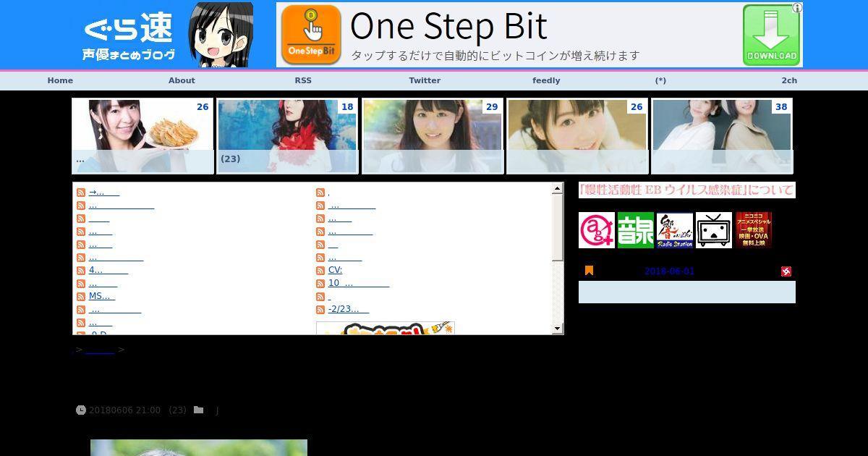Click the cartoon banner image in feed list
Viewport: 868px width, 456px height.
[386, 329]
